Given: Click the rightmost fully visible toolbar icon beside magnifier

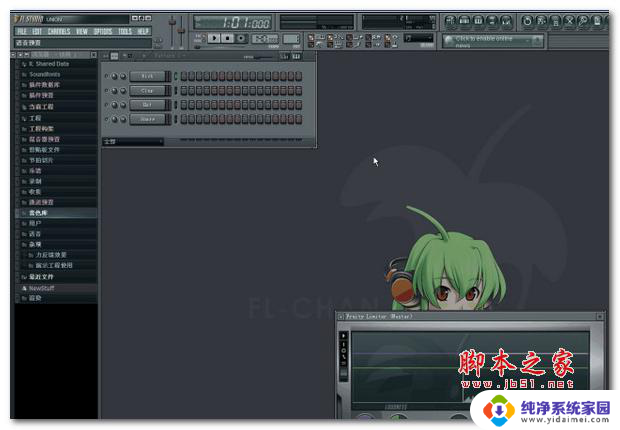Looking at the screenshot, I should tap(596, 21).
